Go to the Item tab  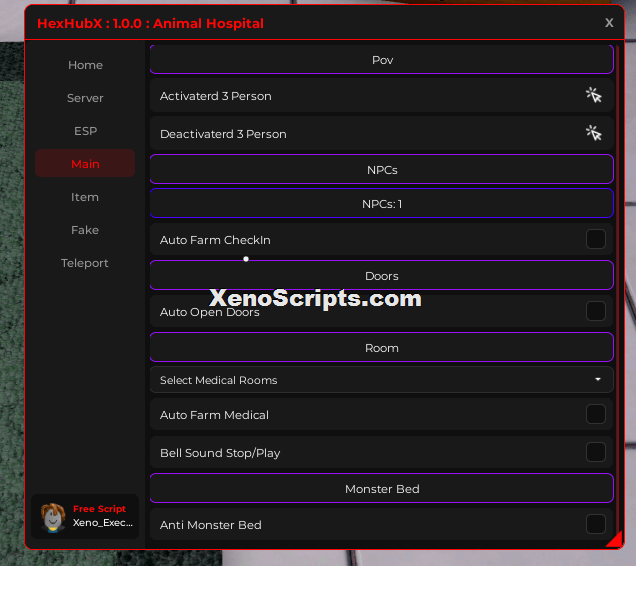pos(85,197)
